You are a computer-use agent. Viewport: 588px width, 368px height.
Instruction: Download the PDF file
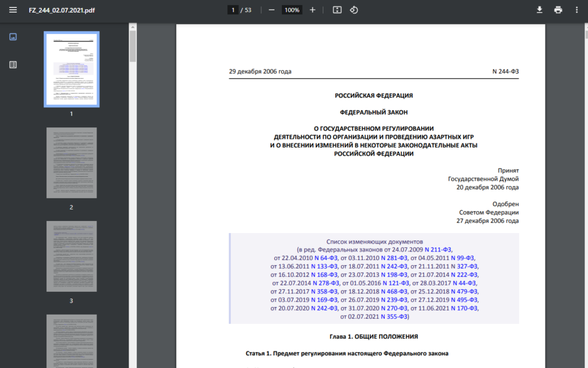[540, 10]
